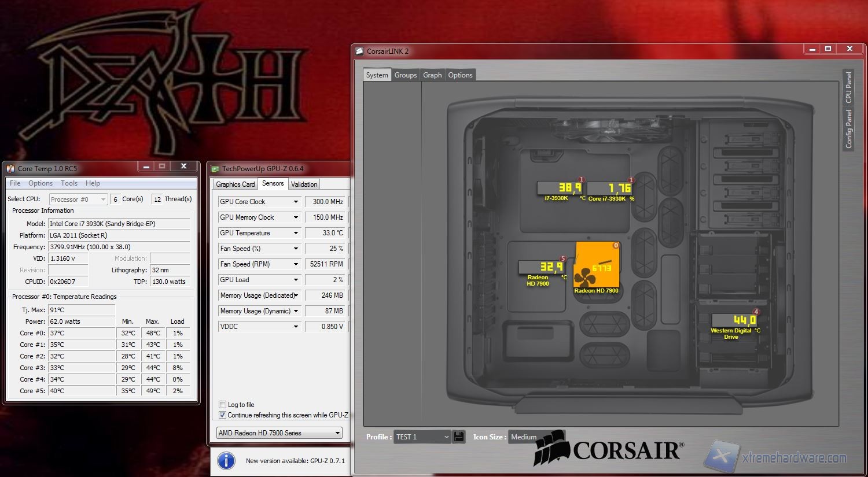Click the blue info icon for GPU-Z update
The image size is (868, 477).
[226, 461]
